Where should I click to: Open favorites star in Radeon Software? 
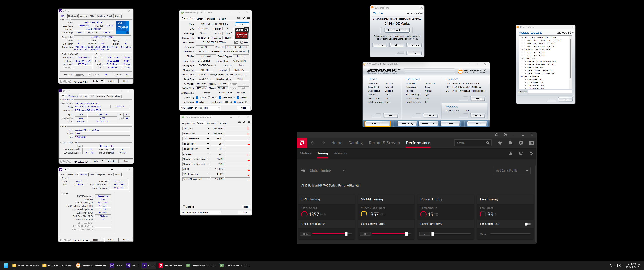(500, 143)
